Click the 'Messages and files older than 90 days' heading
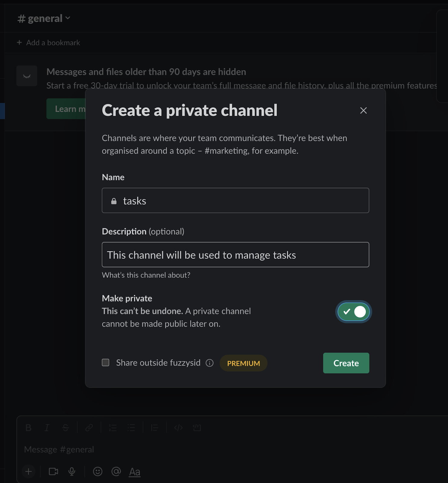Image resolution: width=448 pixels, height=483 pixels. [146, 72]
